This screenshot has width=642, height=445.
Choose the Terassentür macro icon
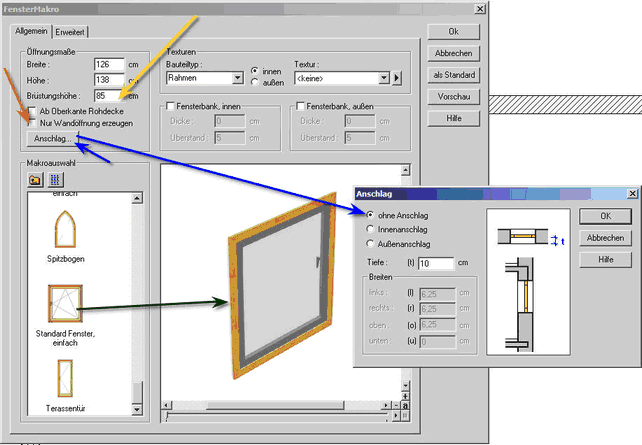pyautogui.click(x=63, y=378)
